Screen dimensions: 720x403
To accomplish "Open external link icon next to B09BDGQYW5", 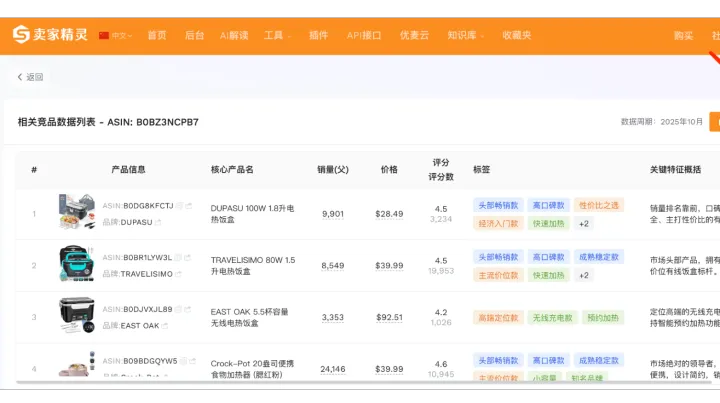I will pos(192,361).
